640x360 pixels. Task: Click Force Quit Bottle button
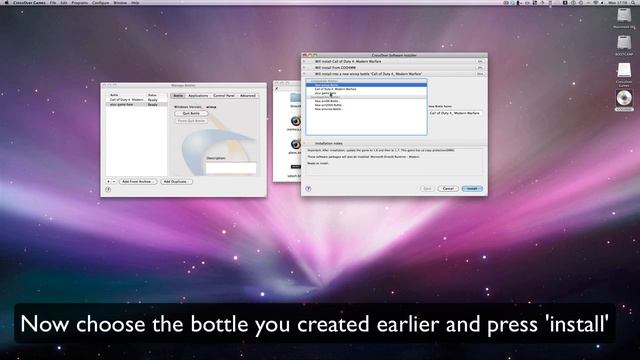191,121
